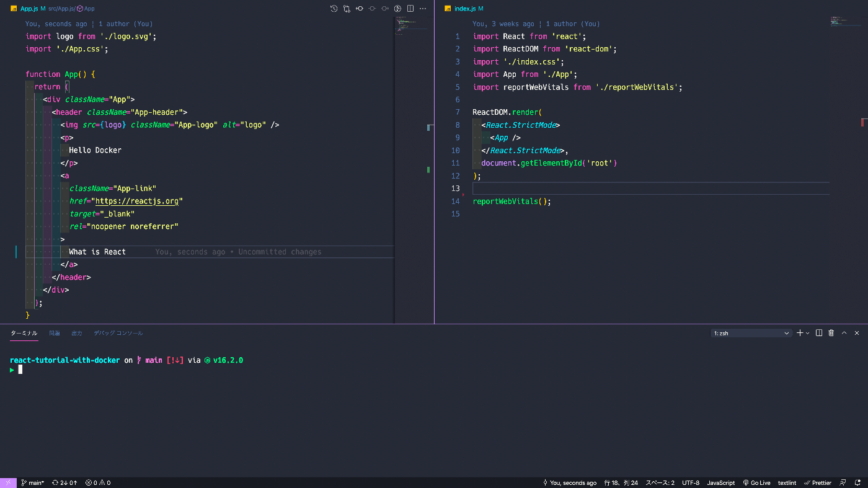This screenshot has height=488, width=868.
Task: Open the 1: zsh terminal selector dropdown
Action: tap(751, 333)
